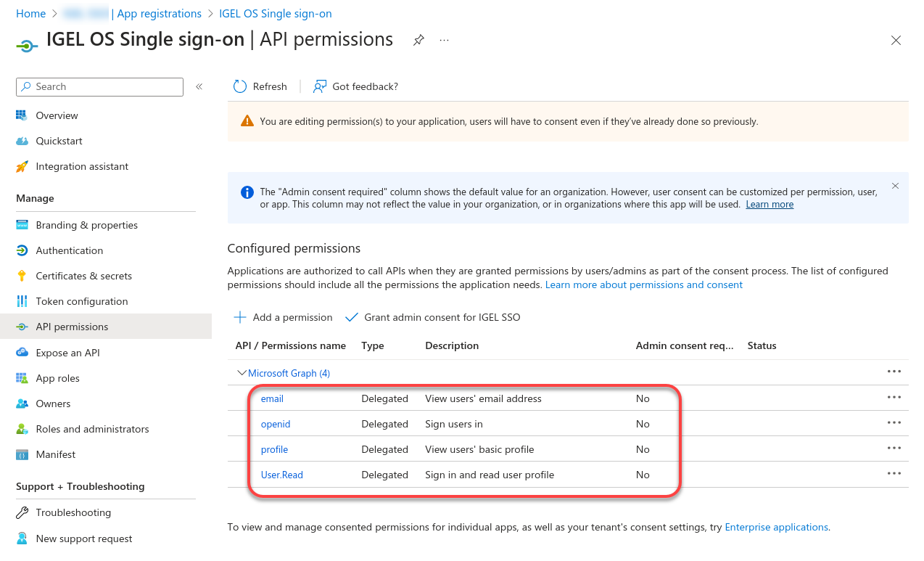Viewport: 924px width, 561px height.
Task: Grant admin consent for IGEL SSO
Action: click(433, 317)
